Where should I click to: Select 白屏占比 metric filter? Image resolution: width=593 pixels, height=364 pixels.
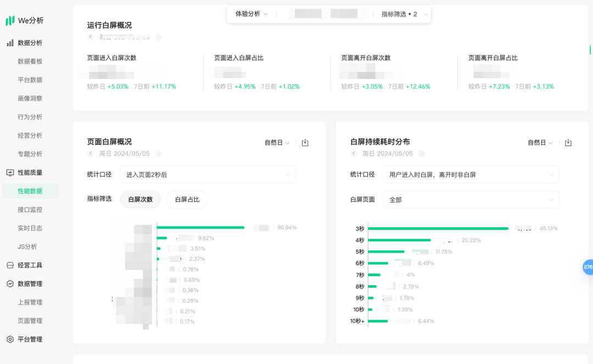click(x=187, y=200)
